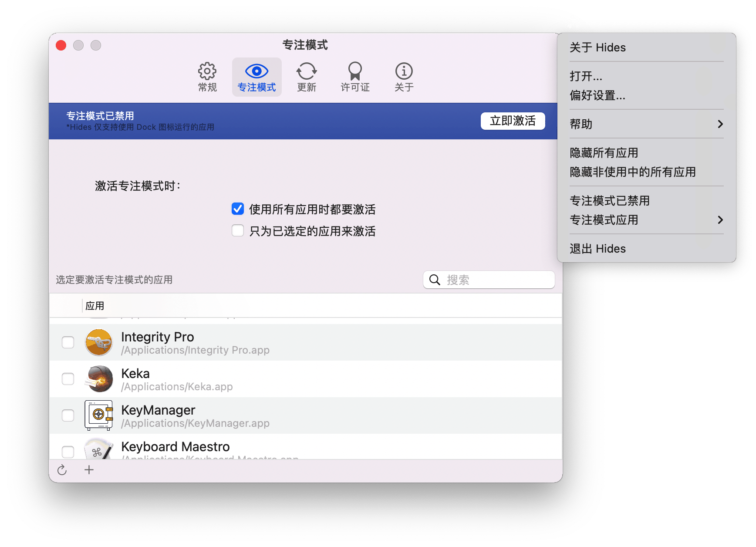Click the /Applications/Integrity Pro.app path text
This screenshot has width=756, height=547.
pos(195,350)
